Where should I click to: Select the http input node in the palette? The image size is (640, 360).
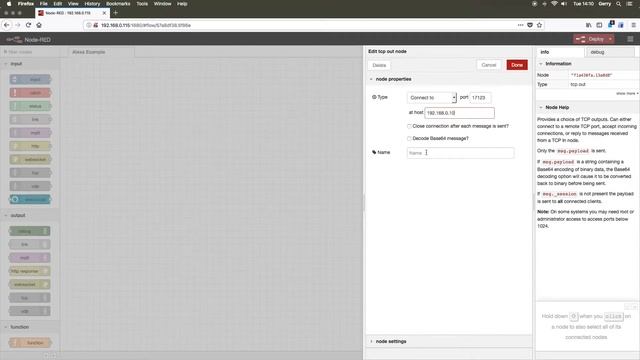pyautogui.click(x=30, y=146)
